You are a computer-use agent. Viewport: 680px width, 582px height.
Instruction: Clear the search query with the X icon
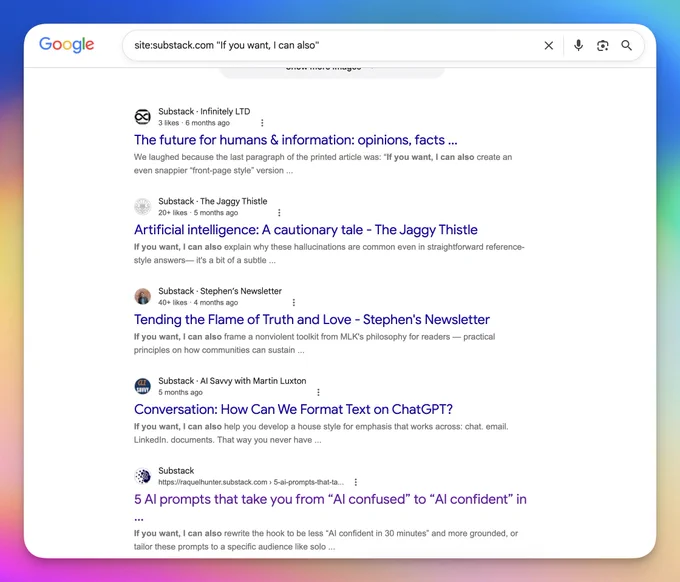[549, 46]
